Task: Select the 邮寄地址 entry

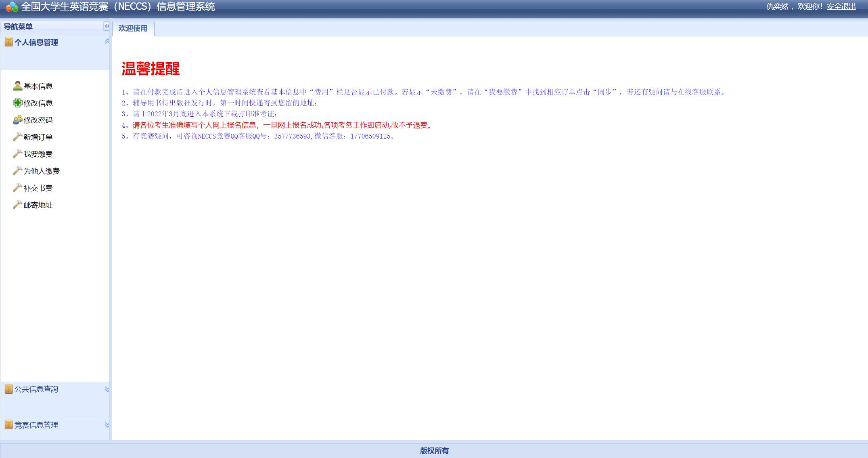Action: coord(38,205)
